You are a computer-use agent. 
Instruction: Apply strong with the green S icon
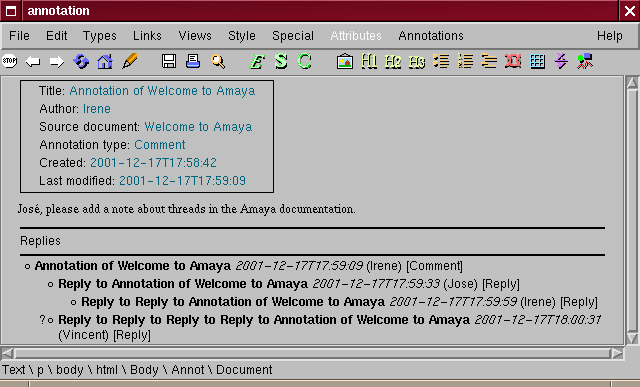pyautogui.click(x=281, y=62)
